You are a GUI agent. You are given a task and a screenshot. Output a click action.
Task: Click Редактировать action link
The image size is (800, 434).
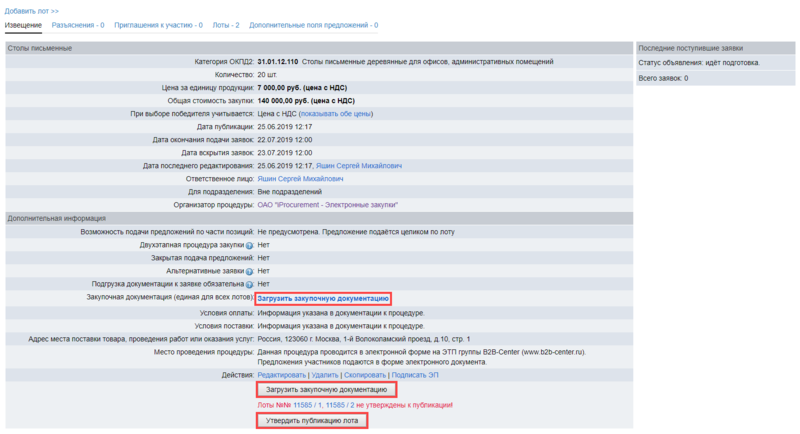coord(281,375)
